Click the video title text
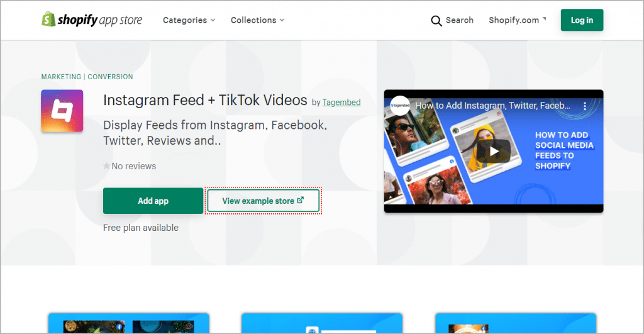Image resolution: width=644 pixels, height=334 pixels. point(492,106)
